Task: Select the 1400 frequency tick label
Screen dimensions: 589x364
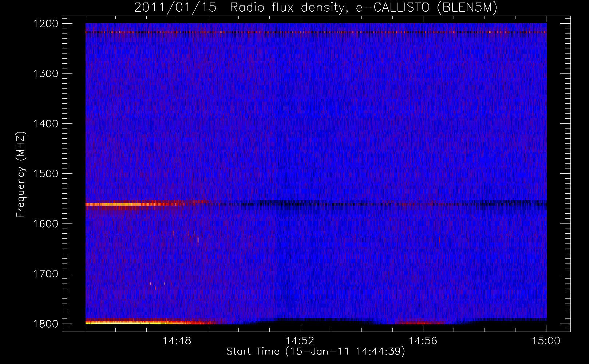Action: tap(46, 124)
